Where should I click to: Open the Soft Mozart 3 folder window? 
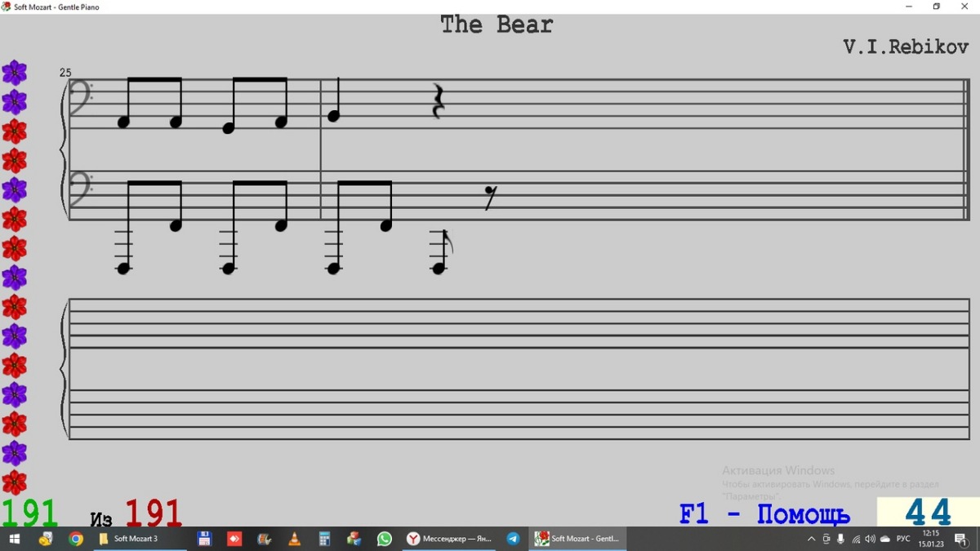tap(140, 539)
